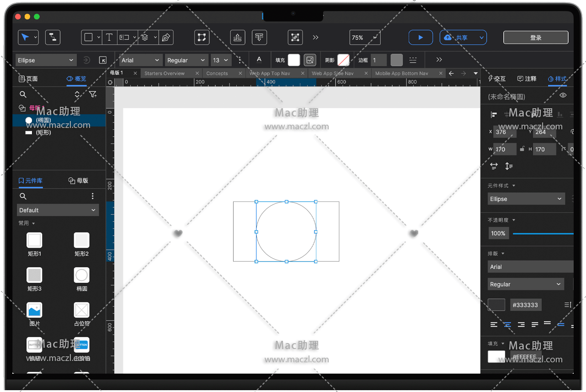The image size is (586, 392).
Task: Click the fill image icon
Action: pos(310,60)
